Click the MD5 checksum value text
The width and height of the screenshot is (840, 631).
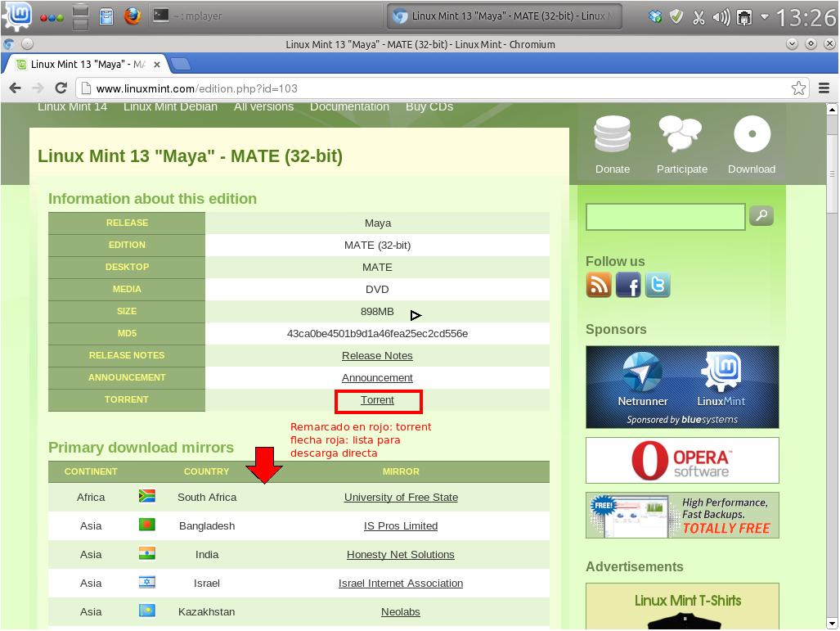tap(377, 333)
